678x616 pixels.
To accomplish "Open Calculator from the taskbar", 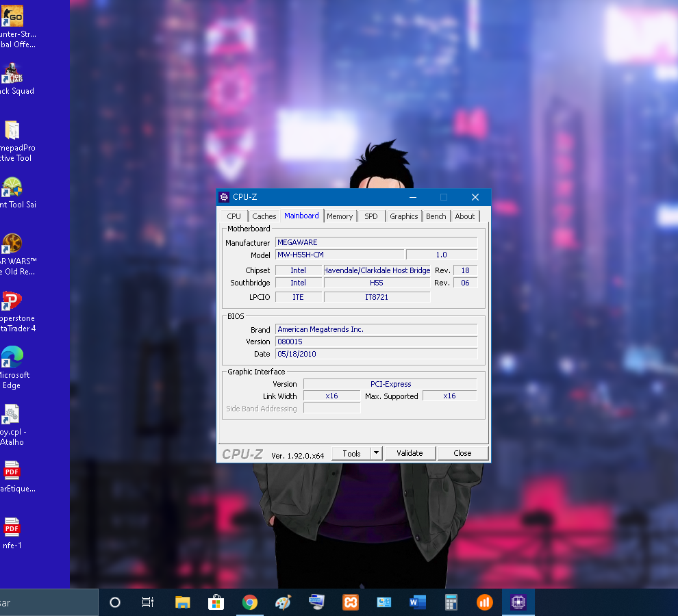I will tap(451, 602).
